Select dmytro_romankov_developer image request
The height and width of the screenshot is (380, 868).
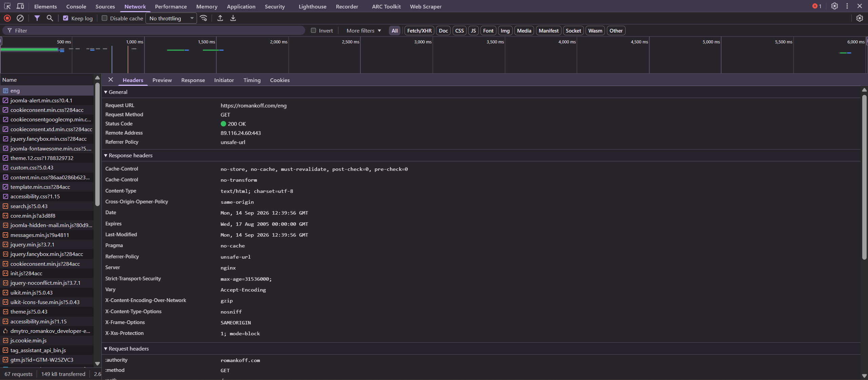click(x=47, y=331)
